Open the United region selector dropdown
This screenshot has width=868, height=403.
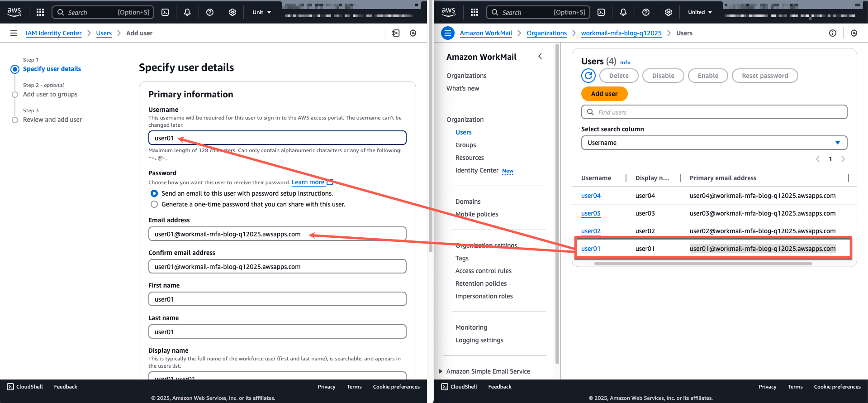click(x=700, y=12)
